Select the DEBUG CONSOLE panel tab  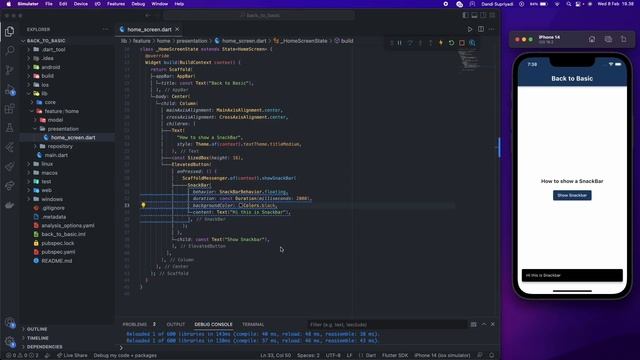(x=213, y=324)
